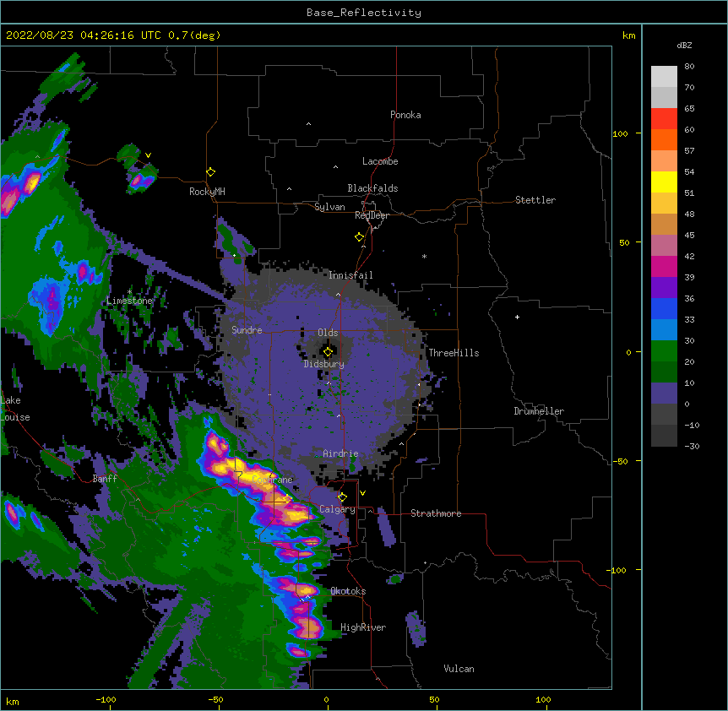Pick the bright yellow 51-54 dBZ swatch
Screen dimensions: 728x711
click(x=664, y=182)
